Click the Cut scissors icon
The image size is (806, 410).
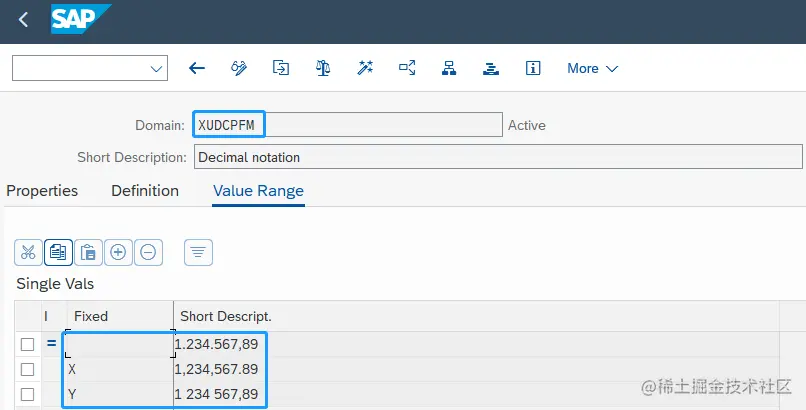28,252
